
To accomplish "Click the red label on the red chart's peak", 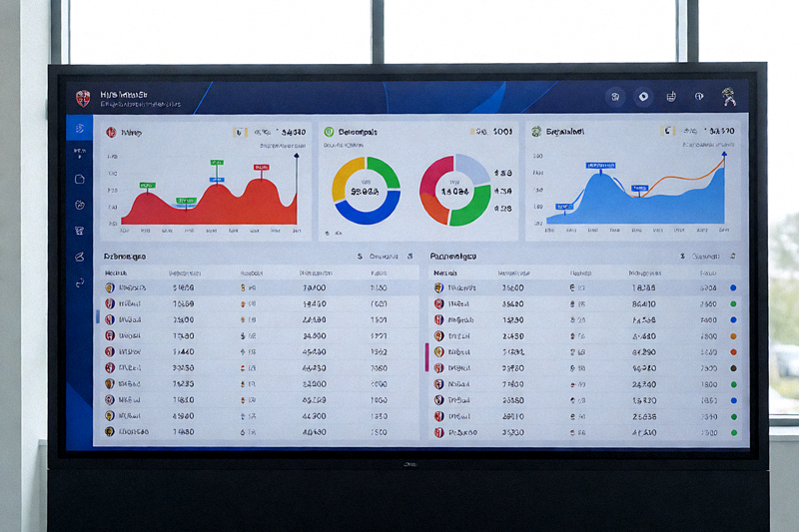I will 262,167.
